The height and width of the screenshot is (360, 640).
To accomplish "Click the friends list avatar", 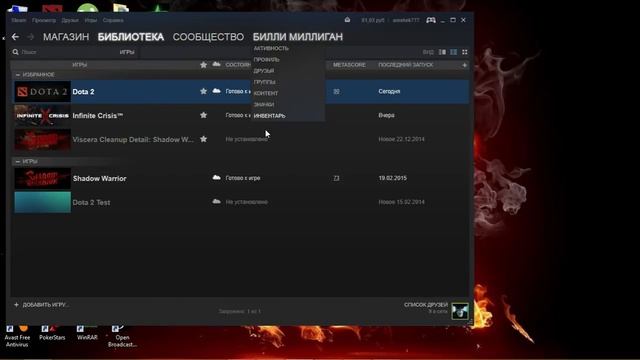I will (x=460, y=311).
